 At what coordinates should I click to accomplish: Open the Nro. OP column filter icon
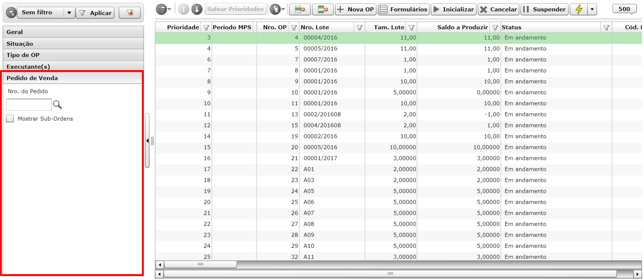click(x=294, y=27)
